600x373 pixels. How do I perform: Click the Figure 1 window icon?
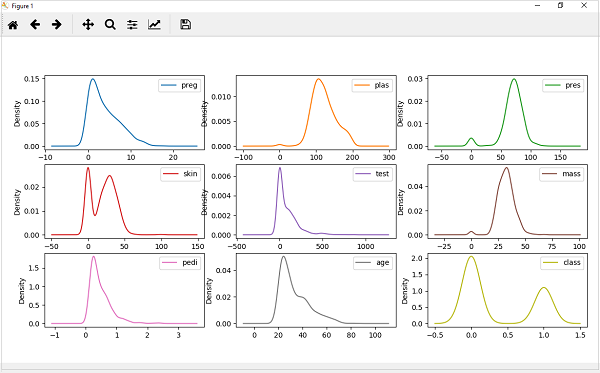(x=5, y=6)
